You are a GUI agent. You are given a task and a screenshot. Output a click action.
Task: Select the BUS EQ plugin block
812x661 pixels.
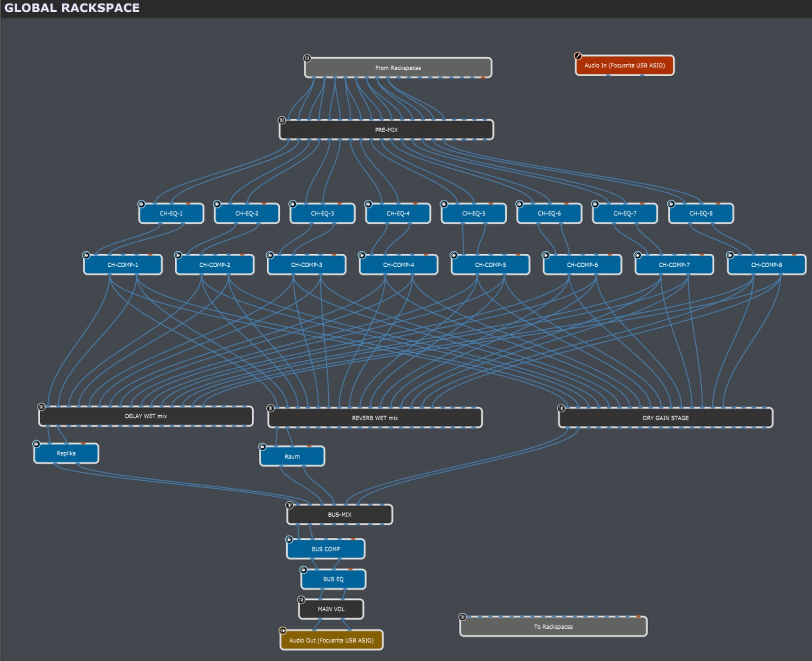[x=333, y=579]
